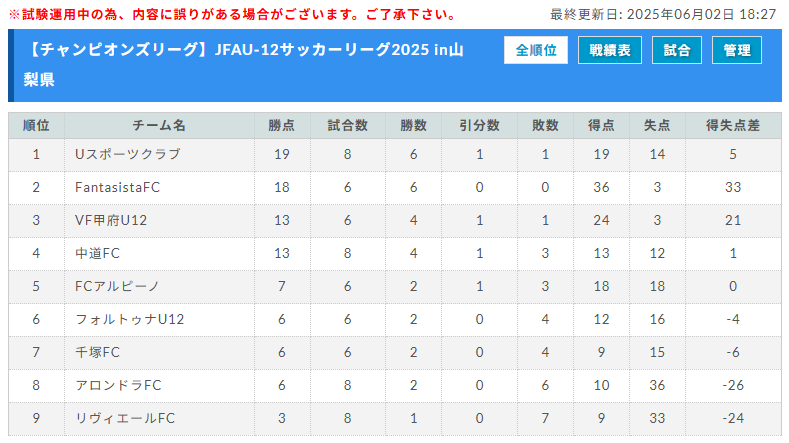Click アロンドラFC team name
Screen dimensions: 789x443
click(118, 385)
